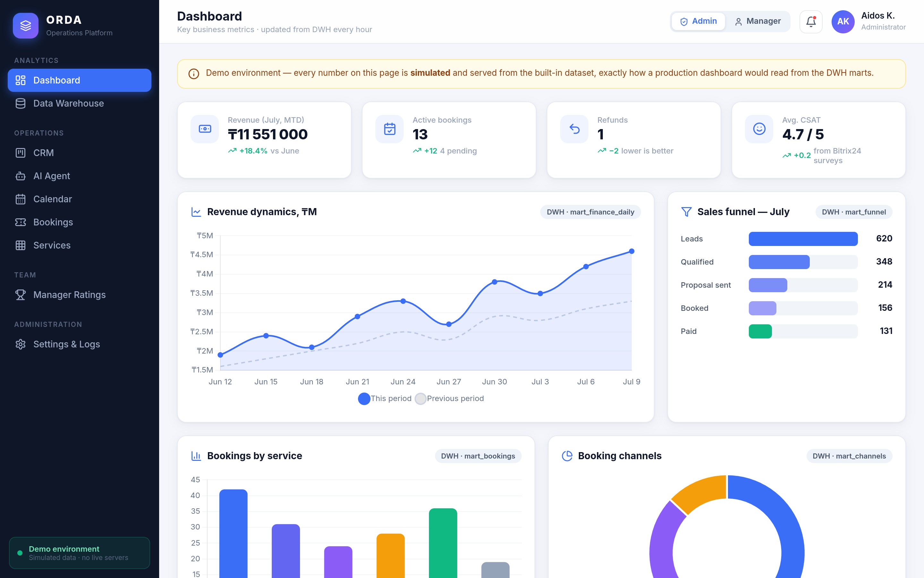The width and height of the screenshot is (924, 578).
Task: Click the CRM kanban board icon
Action: [21, 153]
